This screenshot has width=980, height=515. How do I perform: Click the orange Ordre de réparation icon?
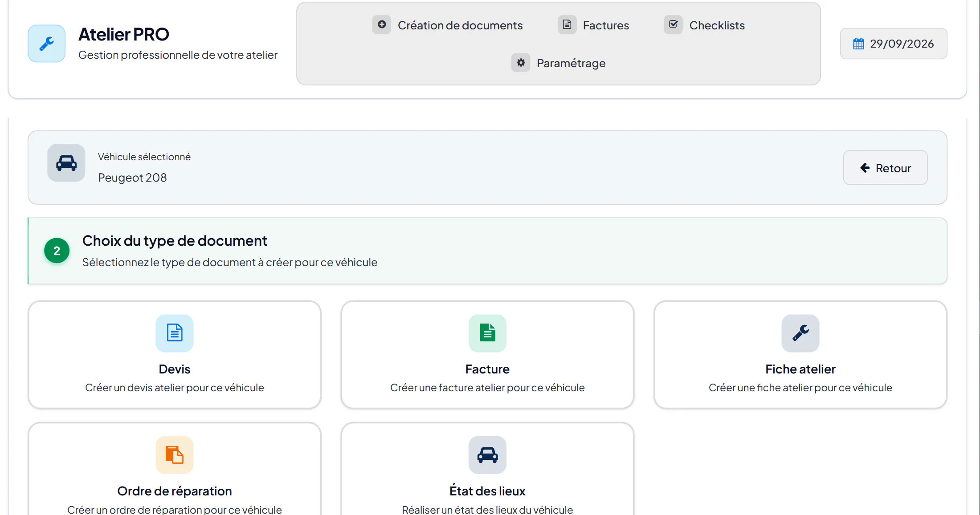tap(175, 455)
